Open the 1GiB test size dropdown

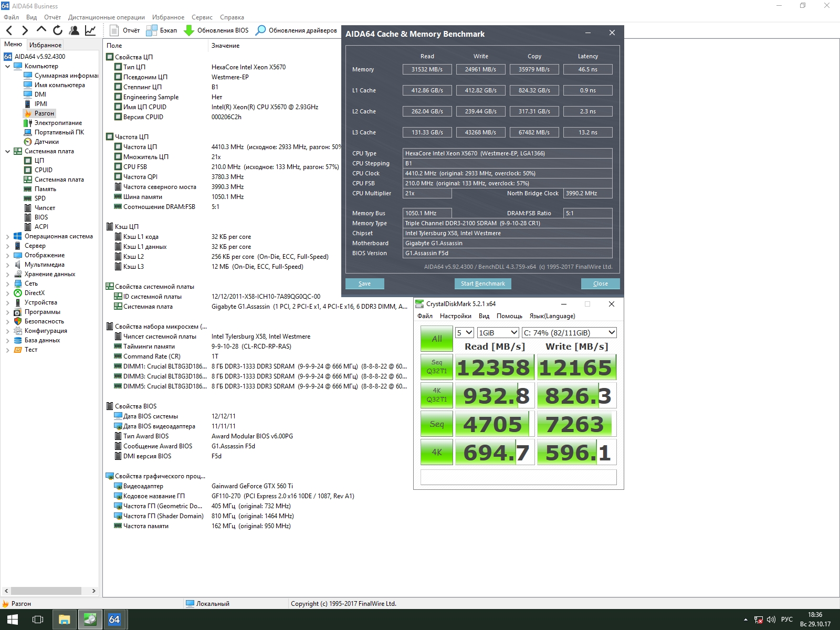pos(498,333)
